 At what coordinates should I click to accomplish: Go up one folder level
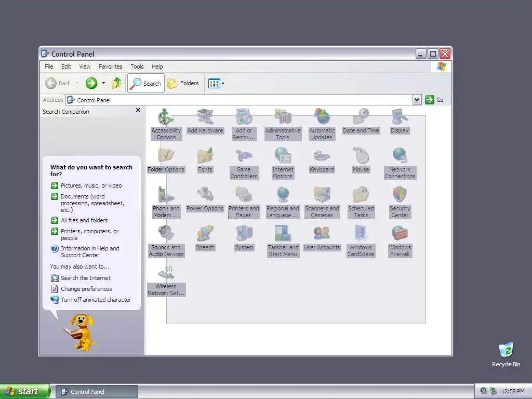[116, 83]
